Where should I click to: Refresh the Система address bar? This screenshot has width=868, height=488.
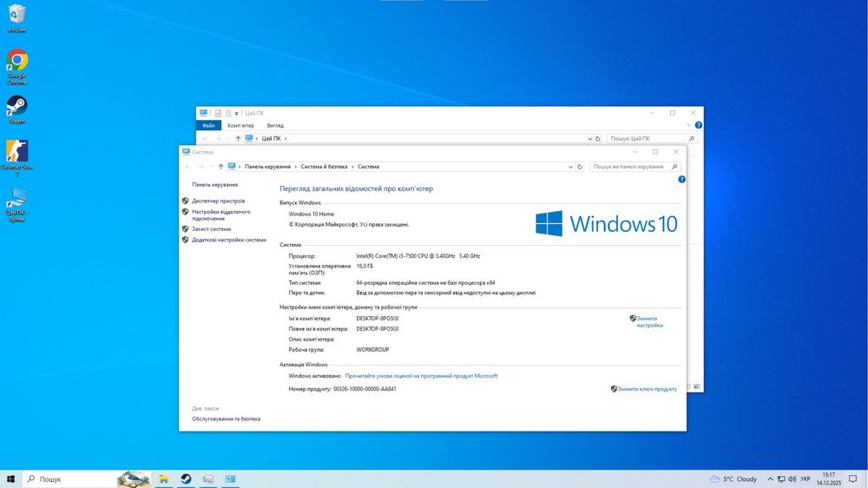pyautogui.click(x=580, y=167)
